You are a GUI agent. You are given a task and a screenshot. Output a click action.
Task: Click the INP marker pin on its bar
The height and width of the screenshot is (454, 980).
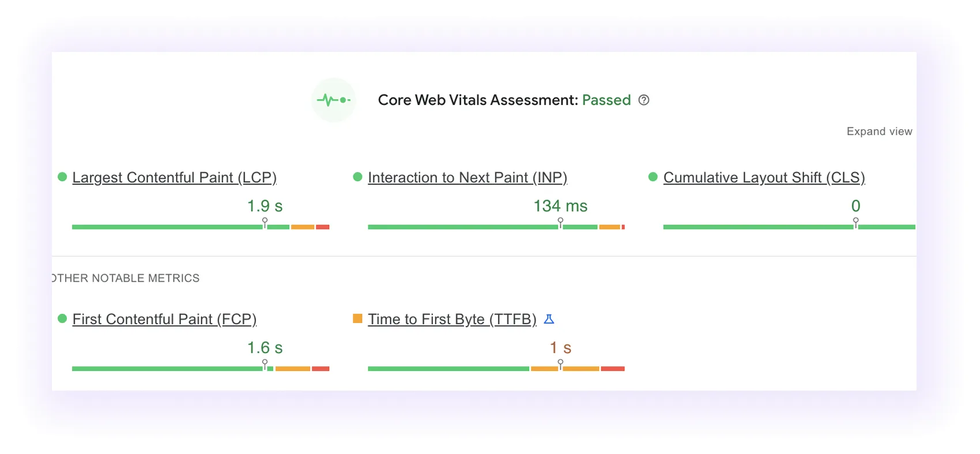point(560,222)
